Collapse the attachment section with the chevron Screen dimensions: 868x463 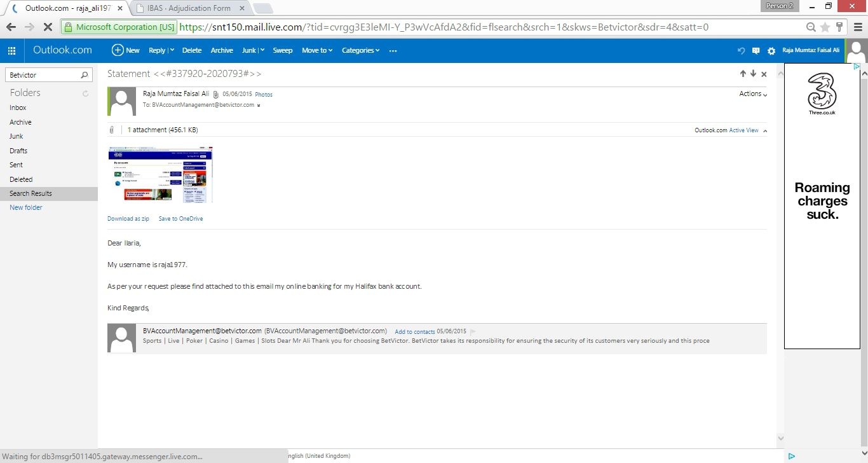click(765, 130)
